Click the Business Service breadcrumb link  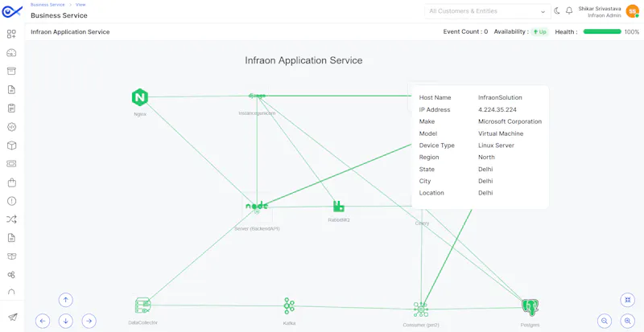pos(47,5)
